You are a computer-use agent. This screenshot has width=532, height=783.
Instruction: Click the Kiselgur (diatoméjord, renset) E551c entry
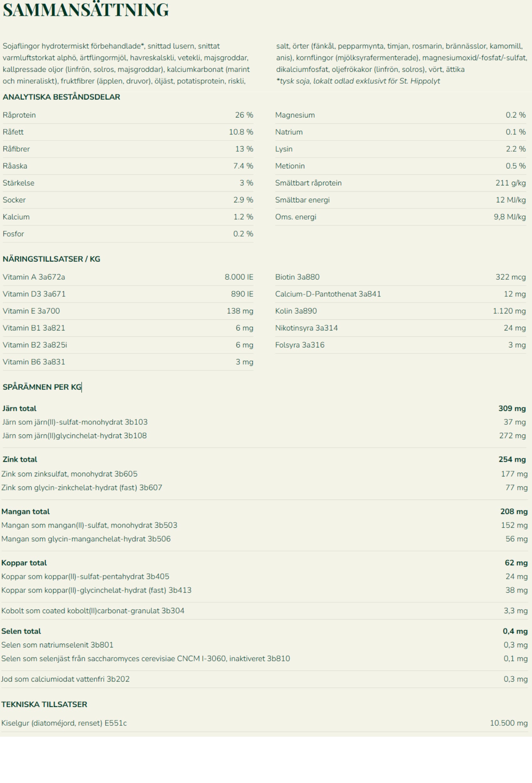64,723
